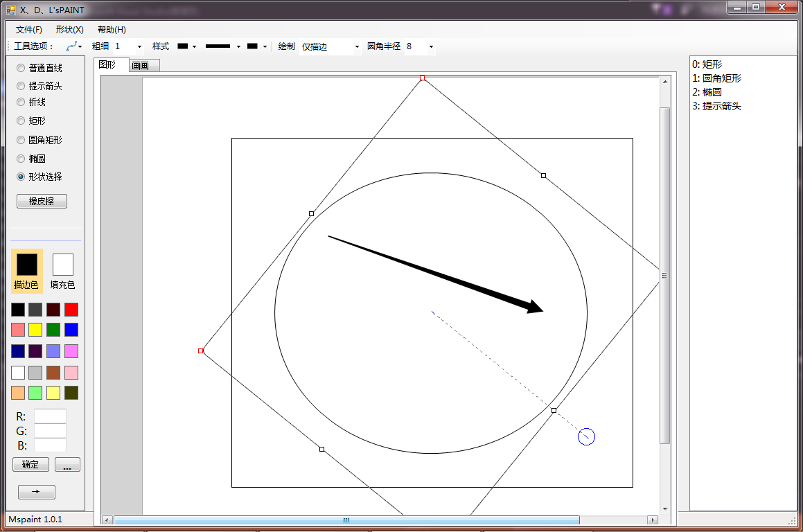Select the 描边色 stroke color box
Viewport: 803px width, 532px height.
(27, 265)
